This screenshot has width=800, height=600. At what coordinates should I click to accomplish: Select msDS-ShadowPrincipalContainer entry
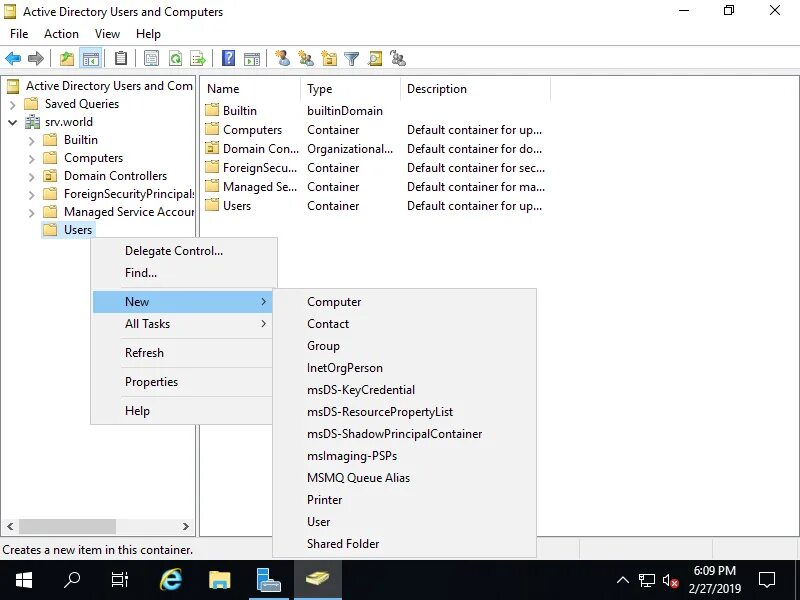[x=405, y=433]
